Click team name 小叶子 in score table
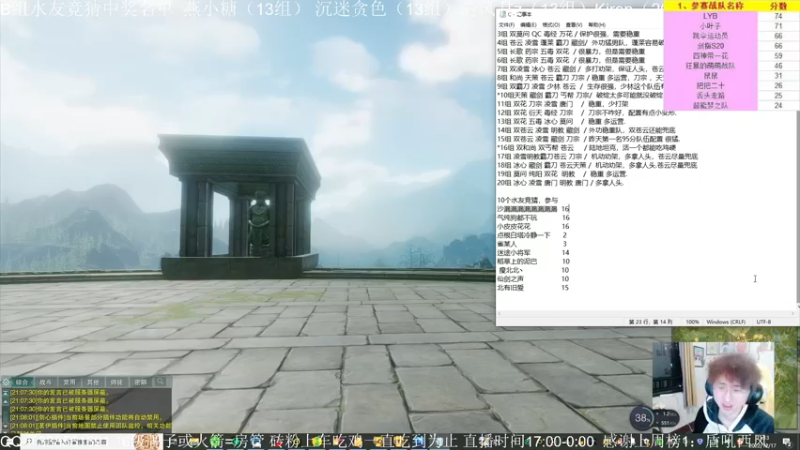The width and height of the screenshot is (800, 450). 710,26
